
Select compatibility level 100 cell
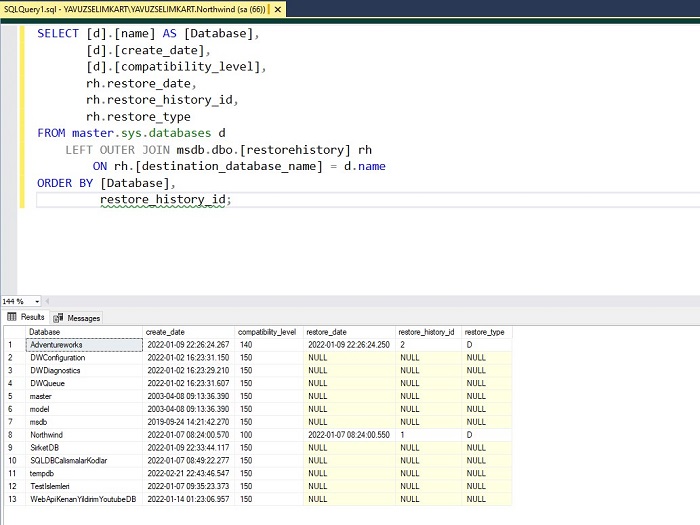(269, 435)
